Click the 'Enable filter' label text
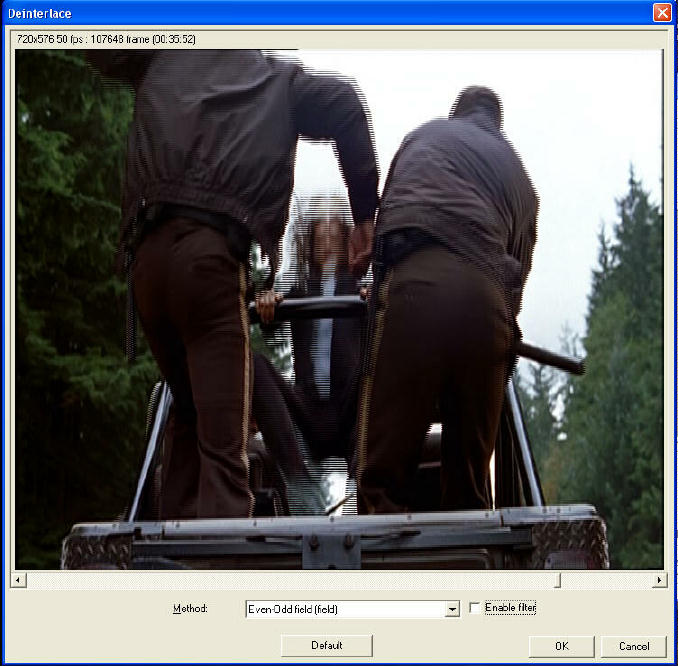678x666 pixels. [510, 608]
